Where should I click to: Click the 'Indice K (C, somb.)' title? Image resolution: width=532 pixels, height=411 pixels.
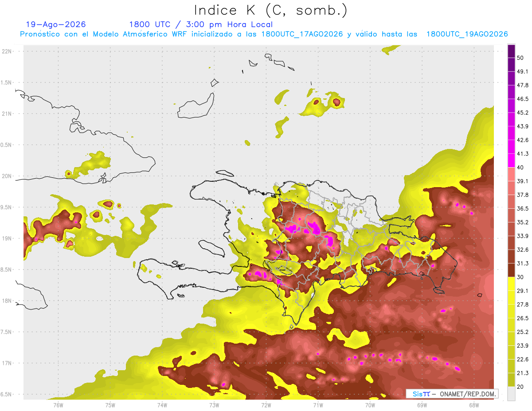pyautogui.click(x=271, y=11)
